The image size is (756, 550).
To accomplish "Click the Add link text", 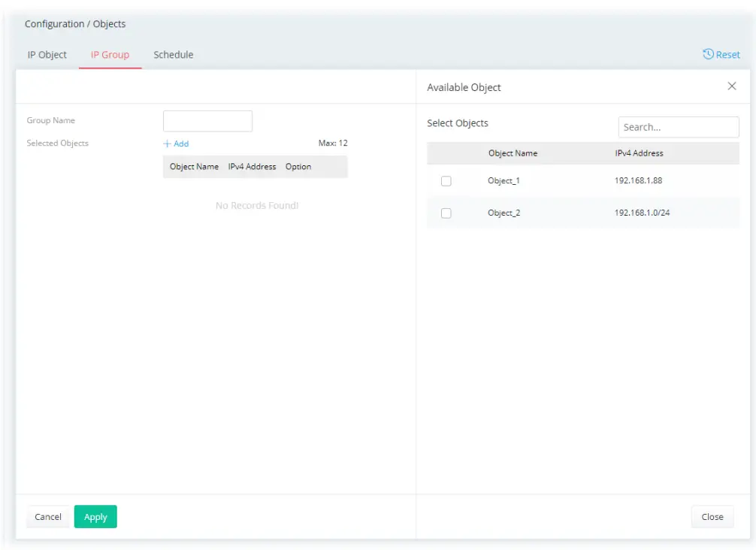I will tap(181, 144).
